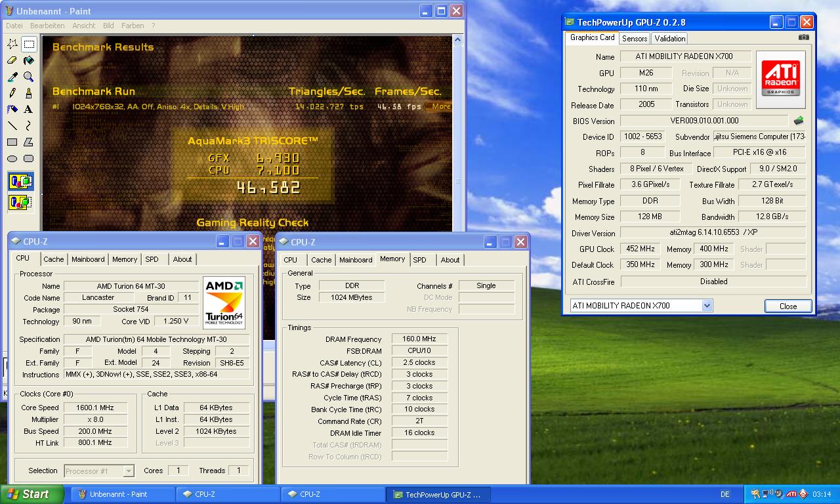Viewport: 840px width, 504px height.
Task: Open the ATI tray icon
Action: coord(792,494)
